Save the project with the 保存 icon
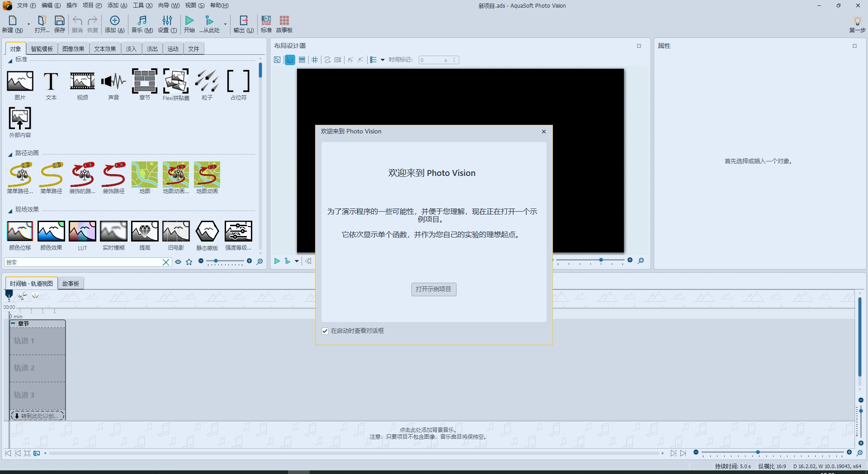This screenshot has width=868, height=474. pyautogui.click(x=59, y=20)
